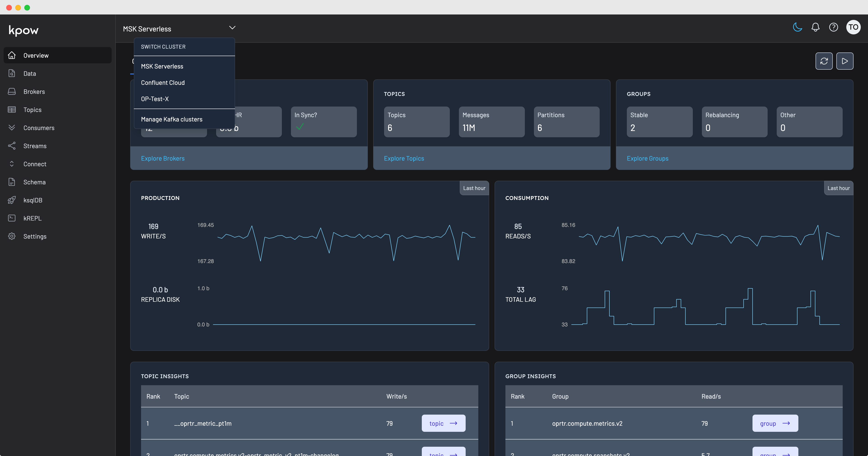Toggle dark mode with the moon icon
The height and width of the screenshot is (456, 868).
coord(797,27)
